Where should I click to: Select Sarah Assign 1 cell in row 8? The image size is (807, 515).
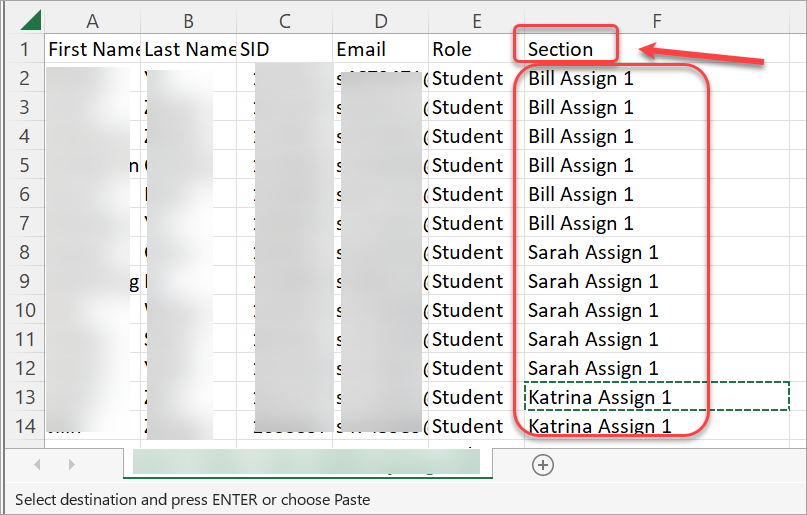(657, 252)
